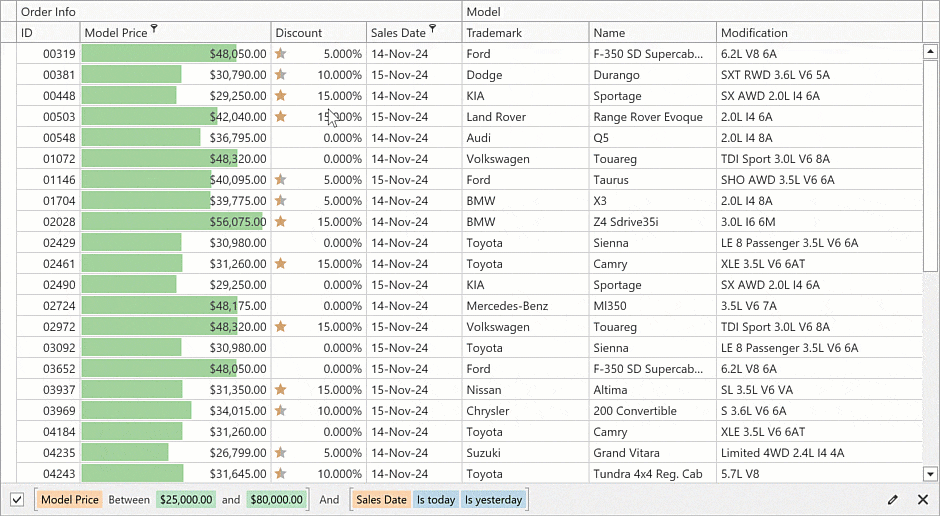The width and height of the screenshot is (940, 516).
Task: Click the Model Price filter field token
Action: point(70,499)
